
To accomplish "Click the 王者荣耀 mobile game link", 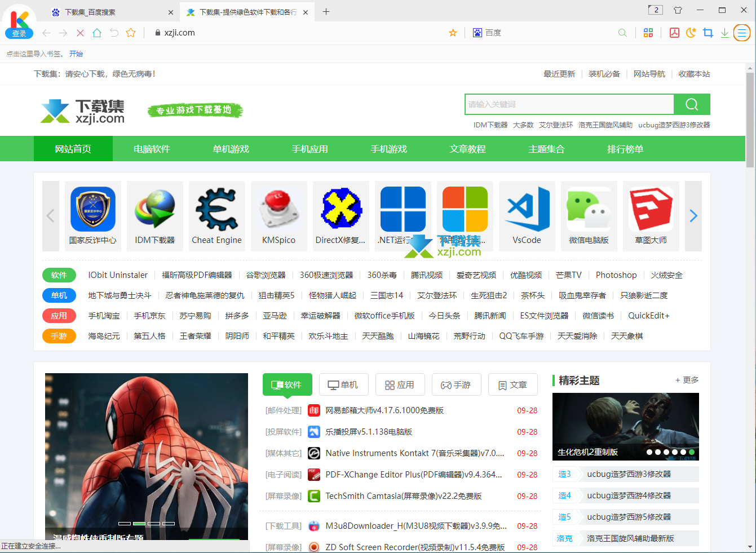I will pyautogui.click(x=196, y=336).
